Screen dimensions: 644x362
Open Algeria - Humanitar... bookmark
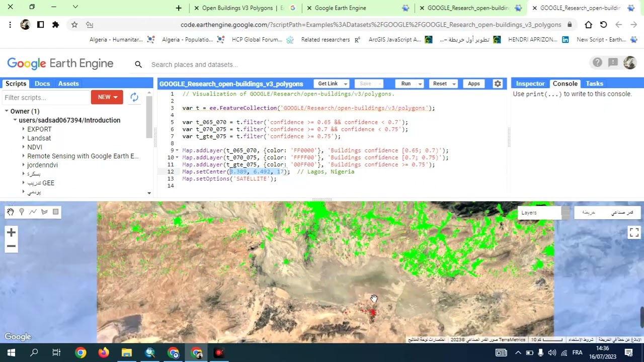pyautogui.click(x=122, y=40)
